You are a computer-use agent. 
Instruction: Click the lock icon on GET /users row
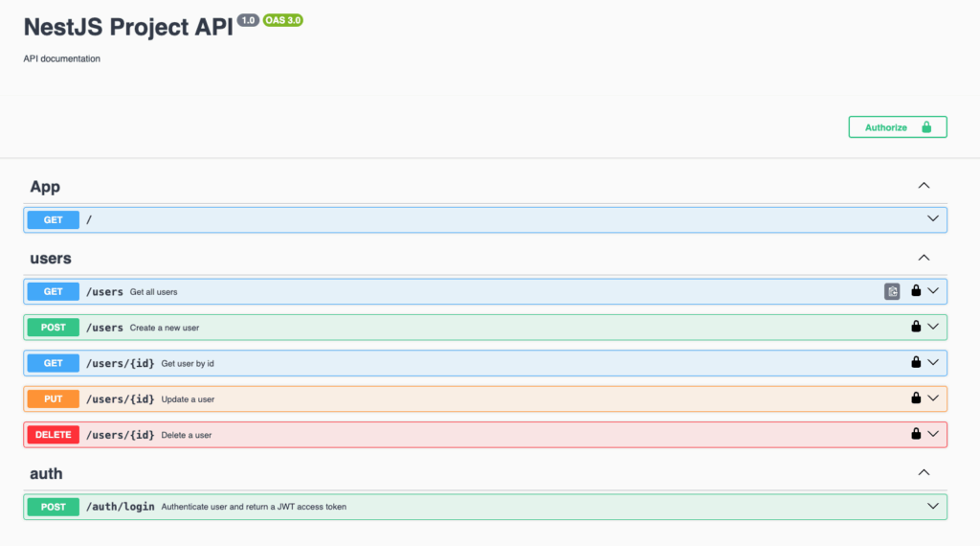[x=916, y=291]
